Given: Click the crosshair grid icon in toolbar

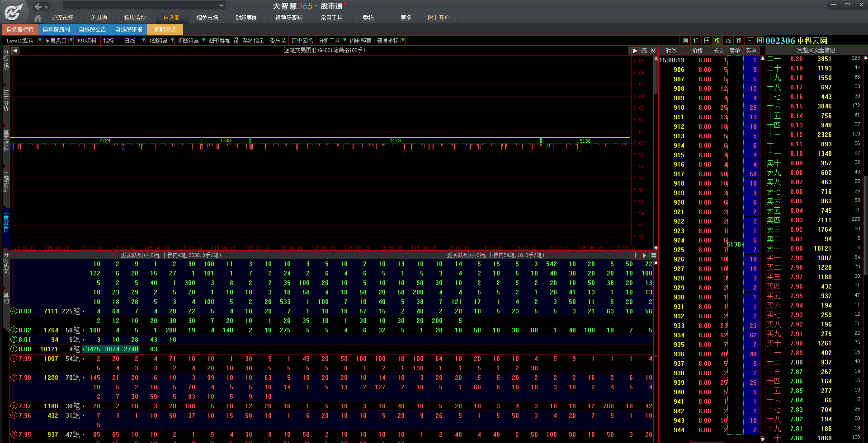Looking at the screenshot, I should tap(707, 41).
